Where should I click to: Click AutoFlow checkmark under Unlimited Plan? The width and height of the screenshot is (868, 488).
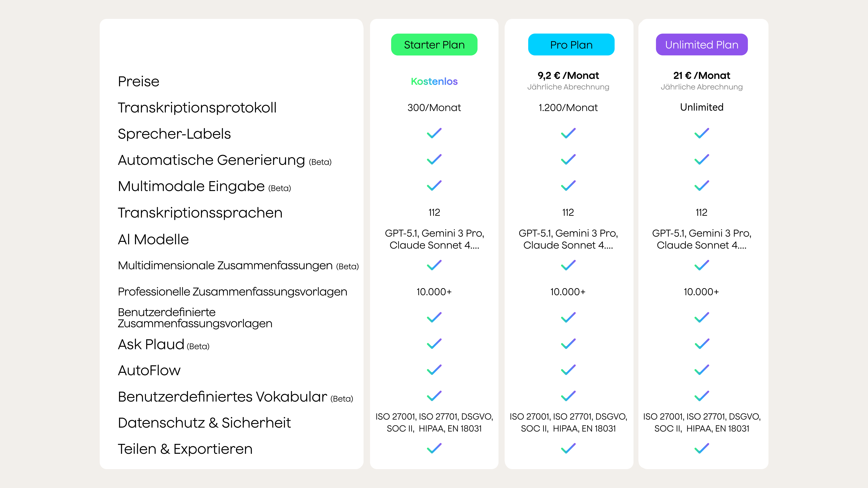pos(702,370)
